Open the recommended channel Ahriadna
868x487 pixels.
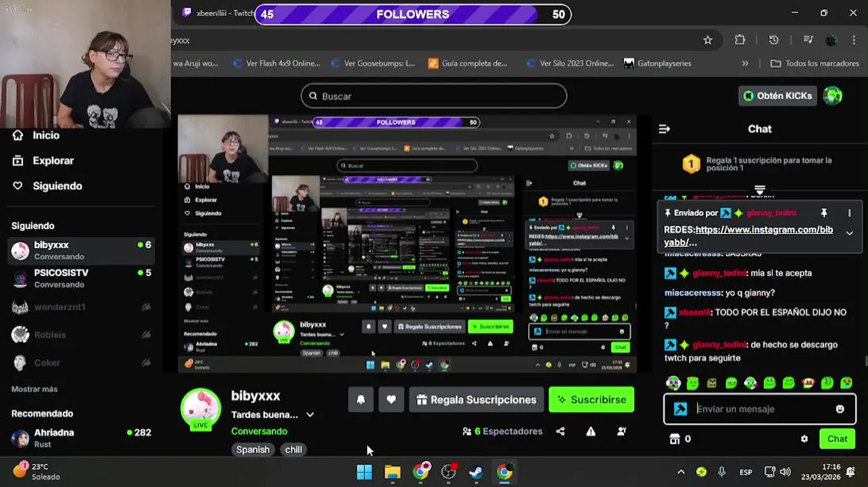[81, 438]
